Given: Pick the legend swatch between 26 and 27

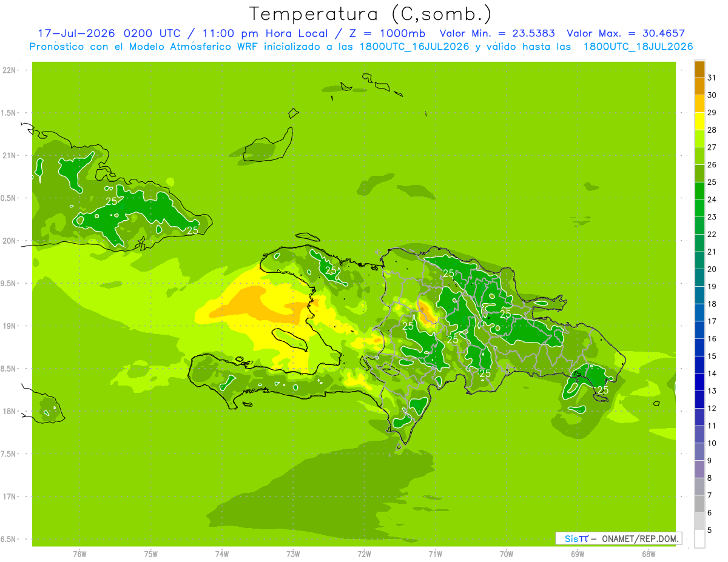Looking at the screenshot, I should click(699, 156).
